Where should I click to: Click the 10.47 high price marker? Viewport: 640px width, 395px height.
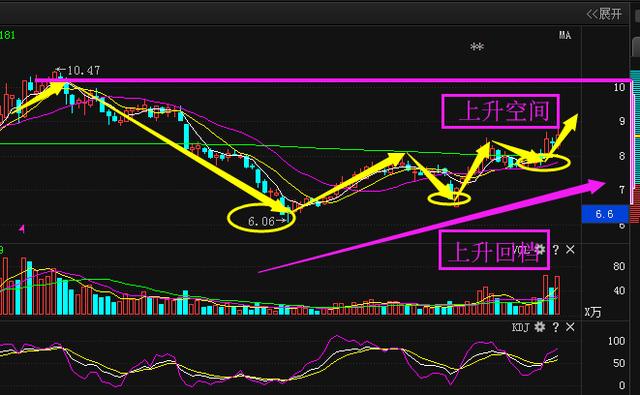[78, 71]
